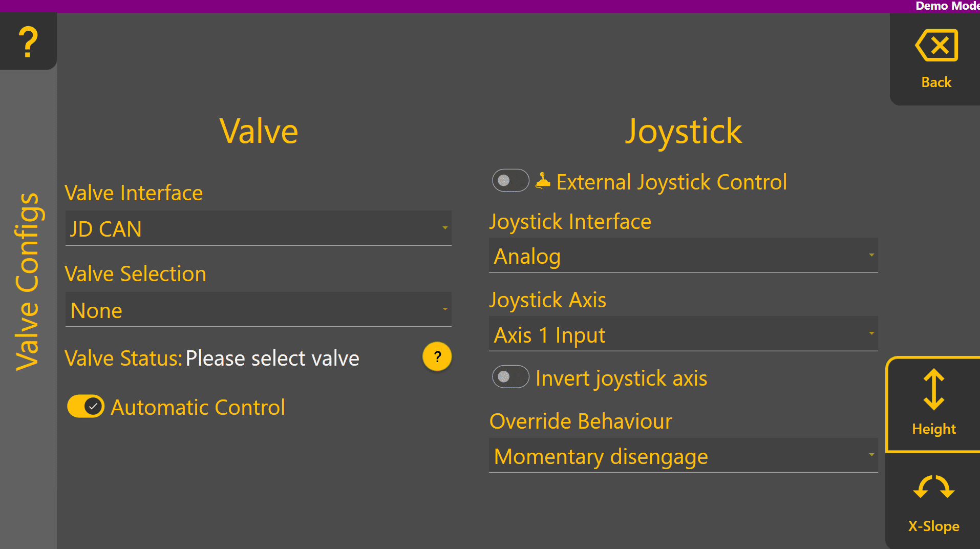
Task: Click the Valve Configs vertical title
Action: [x=27, y=282]
